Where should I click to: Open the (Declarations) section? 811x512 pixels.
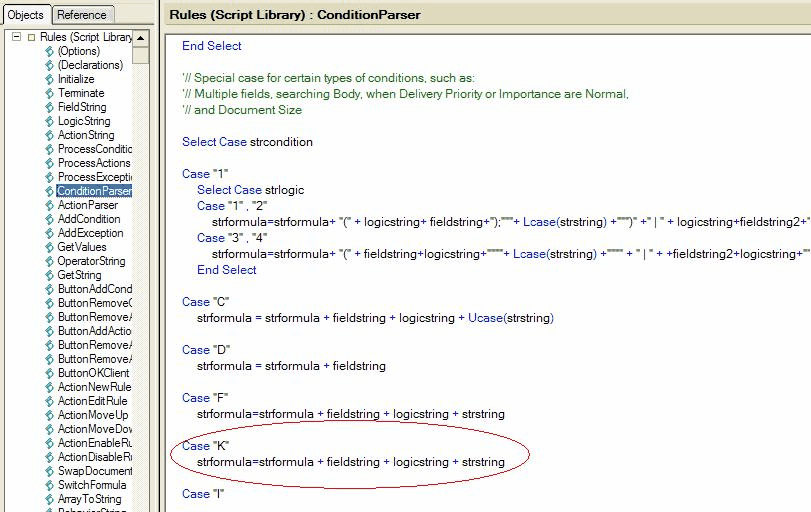pos(91,65)
